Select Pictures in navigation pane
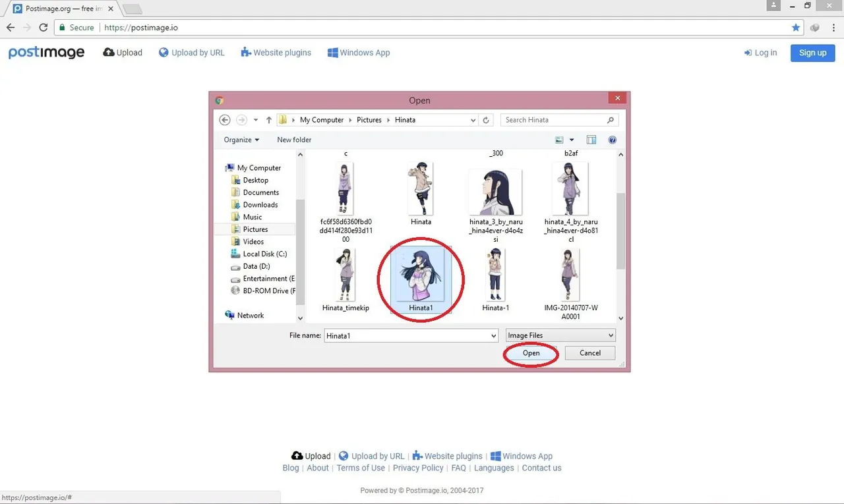The height and width of the screenshot is (504, 844). (255, 229)
